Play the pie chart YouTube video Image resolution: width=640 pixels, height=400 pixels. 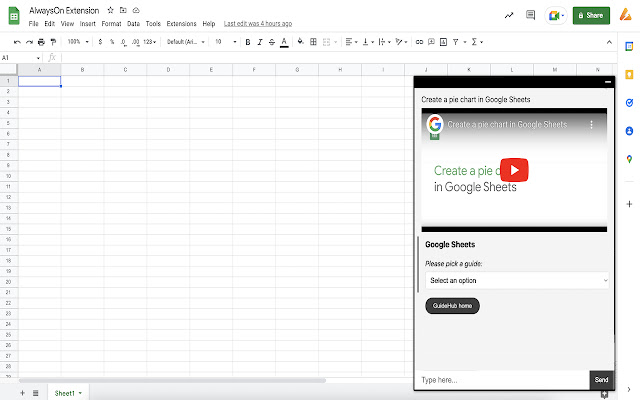coord(514,170)
